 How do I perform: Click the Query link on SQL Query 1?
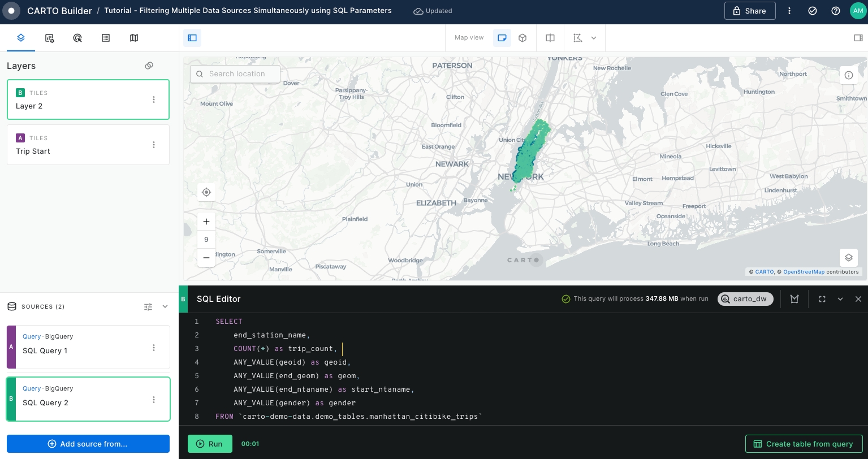click(x=32, y=336)
